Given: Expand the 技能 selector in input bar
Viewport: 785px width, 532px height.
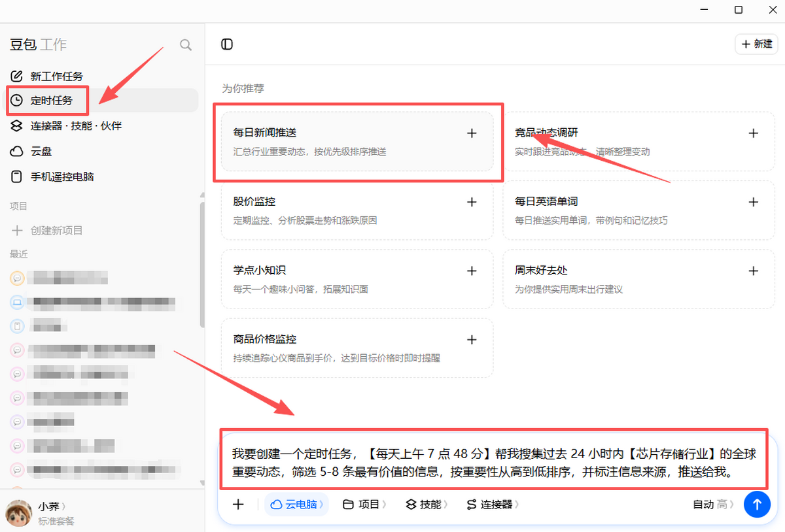Looking at the screenshot, I should click(x=427, y=505).
